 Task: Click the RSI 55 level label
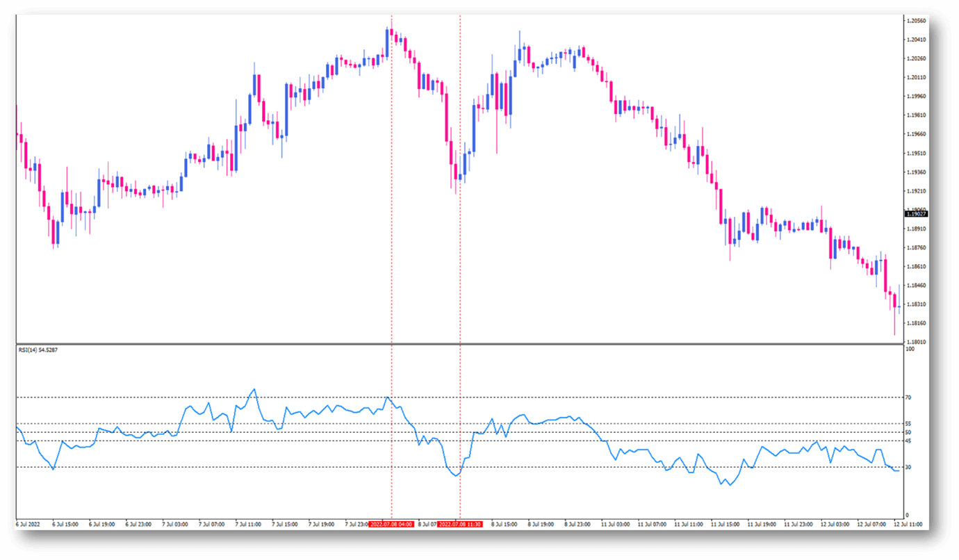909,424
